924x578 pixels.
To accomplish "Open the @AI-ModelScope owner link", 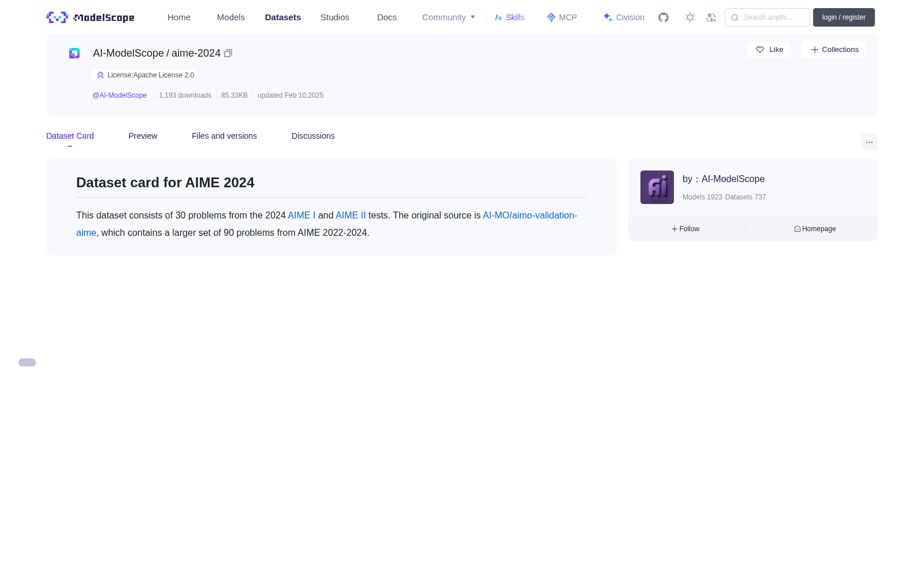I will pos(120,95).
